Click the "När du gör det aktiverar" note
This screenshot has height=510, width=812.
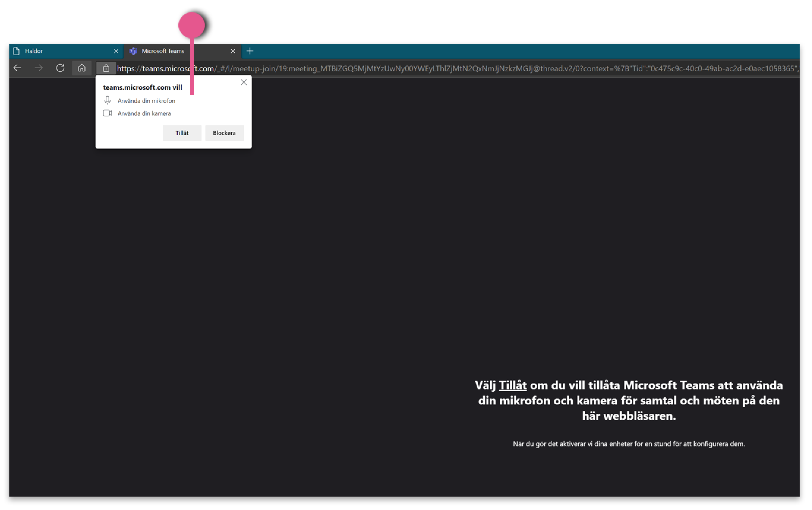point(629,444)
